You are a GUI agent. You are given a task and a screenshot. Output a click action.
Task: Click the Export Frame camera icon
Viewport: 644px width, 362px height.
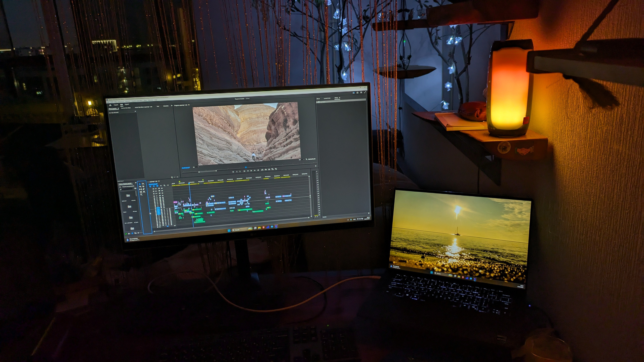point(269,169)
